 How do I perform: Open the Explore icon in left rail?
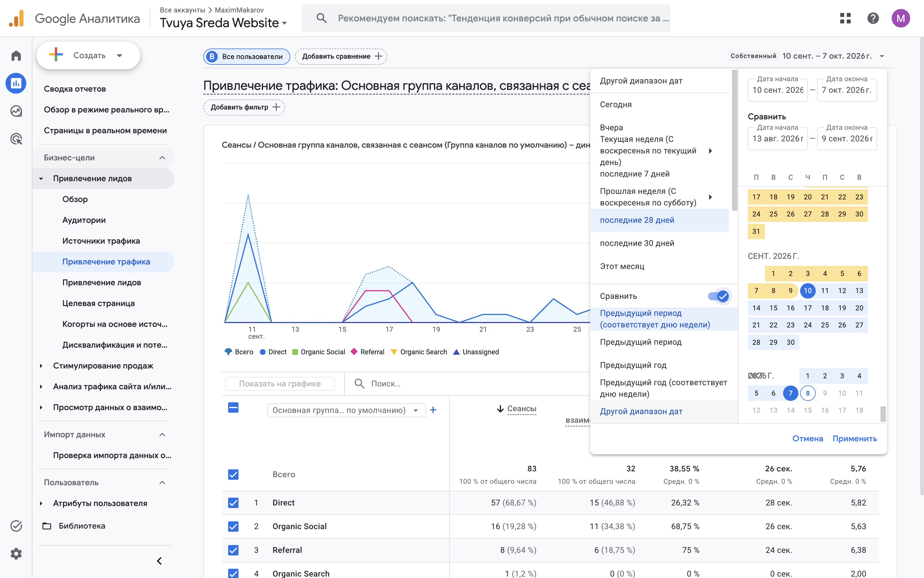tap(16, 111)
